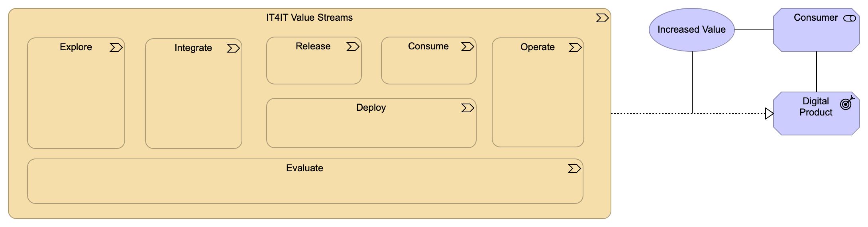Image resolution: width=868 pixels, height=227 pixels.
Task: Select the Operate label text
Action: tap(538, 47)
